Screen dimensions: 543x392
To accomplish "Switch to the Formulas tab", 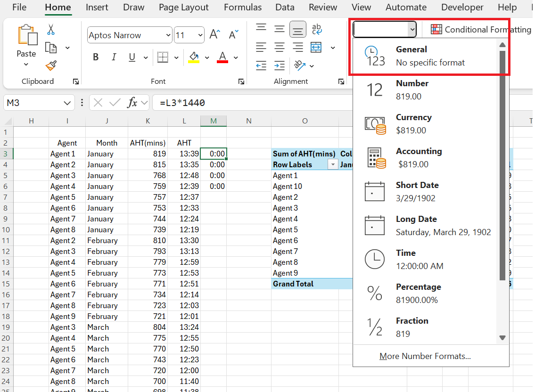I will point(243,7).
